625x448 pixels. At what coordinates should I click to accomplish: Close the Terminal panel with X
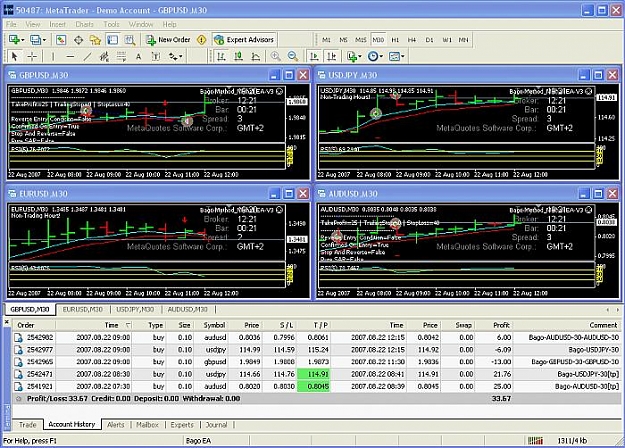(7, 322)
